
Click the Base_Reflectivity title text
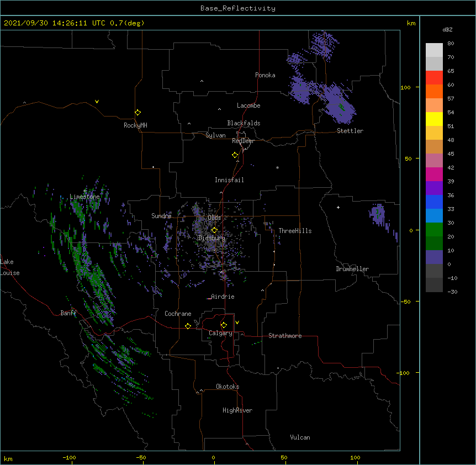click(x=237, y=8)
